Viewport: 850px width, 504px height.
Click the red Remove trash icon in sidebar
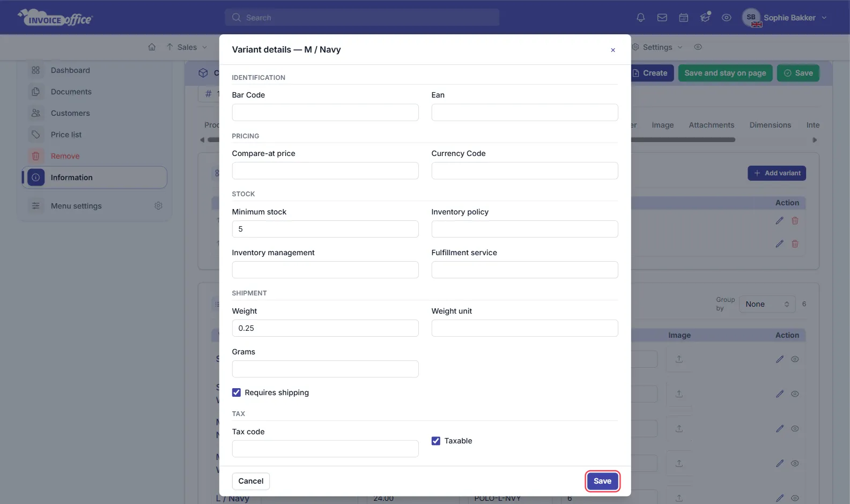[x=36, y=156]
